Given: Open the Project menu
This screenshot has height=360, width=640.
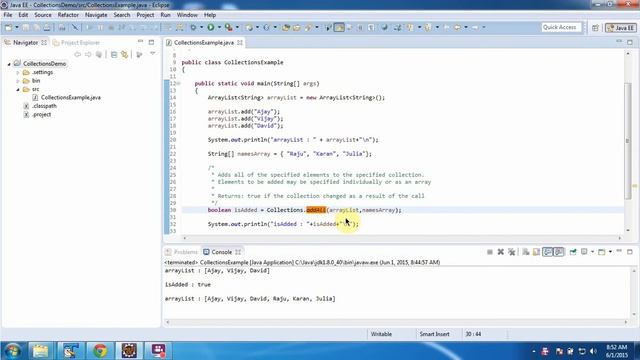Looking at the screenshot, I should point(145,15).
